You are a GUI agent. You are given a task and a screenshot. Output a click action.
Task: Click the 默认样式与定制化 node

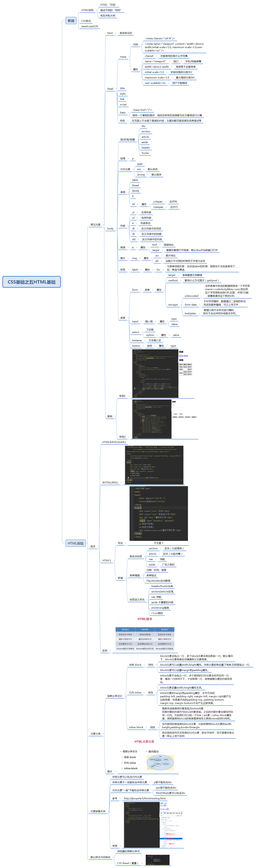click(x=100, y=857)
